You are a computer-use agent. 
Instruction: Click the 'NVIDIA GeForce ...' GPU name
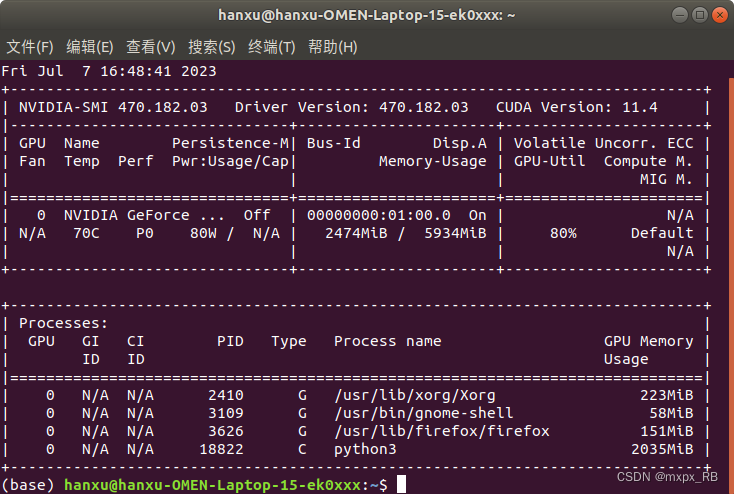144,215
